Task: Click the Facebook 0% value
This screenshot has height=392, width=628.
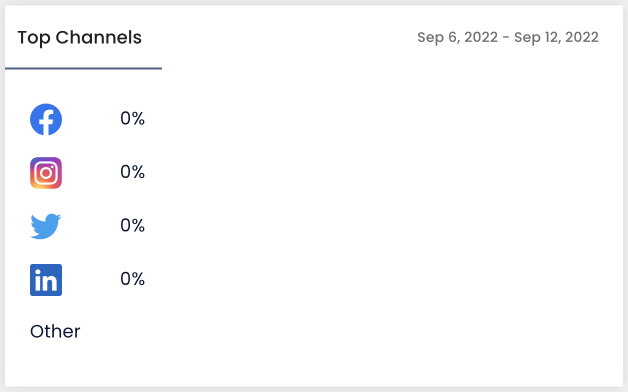Action: (133, 119)
